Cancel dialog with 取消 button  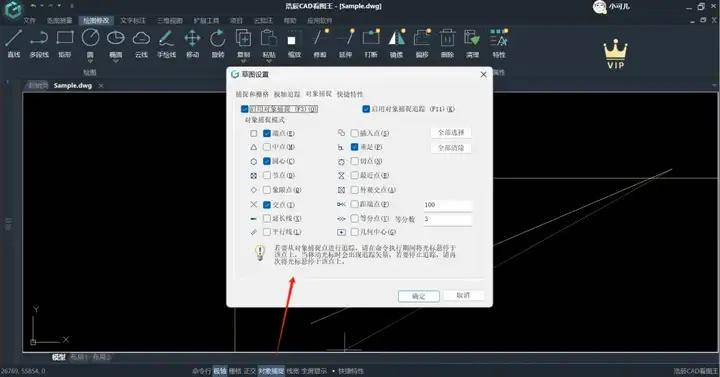pyautogui.click(x=463, y=295)
